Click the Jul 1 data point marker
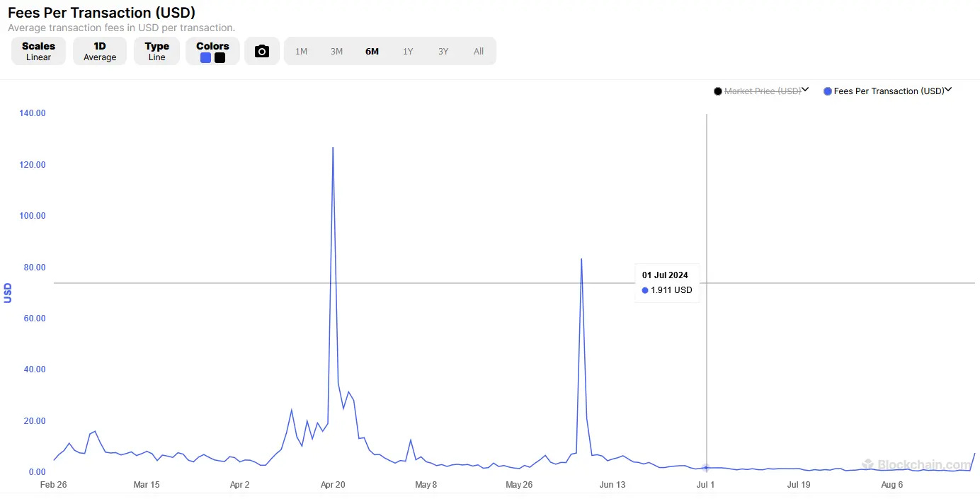The width and height of the screenshot is (980, 499). point(706,468)
